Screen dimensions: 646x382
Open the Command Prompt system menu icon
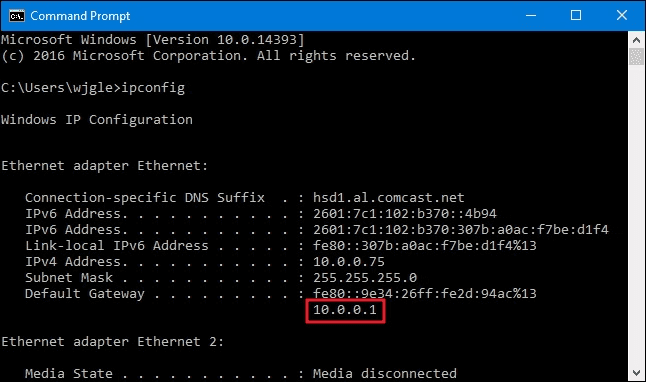17,16
